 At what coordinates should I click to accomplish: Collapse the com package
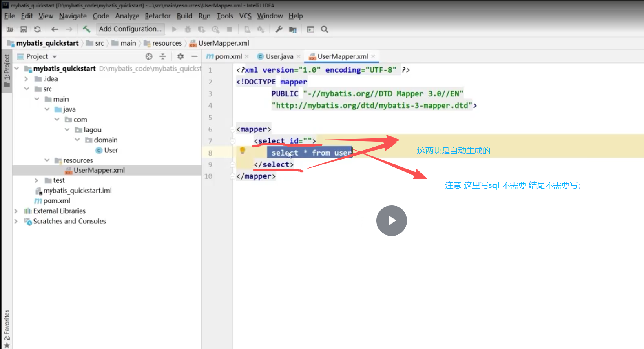57,120
